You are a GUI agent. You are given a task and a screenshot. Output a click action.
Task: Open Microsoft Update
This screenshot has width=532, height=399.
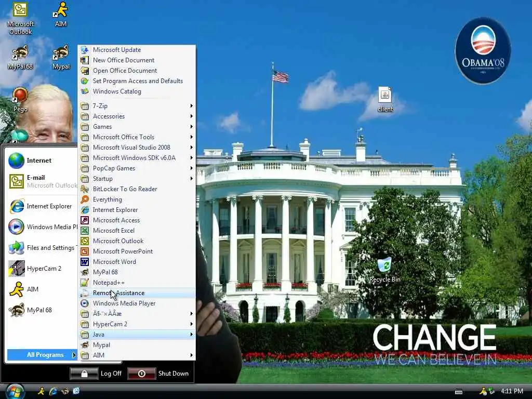pos(137,50)
